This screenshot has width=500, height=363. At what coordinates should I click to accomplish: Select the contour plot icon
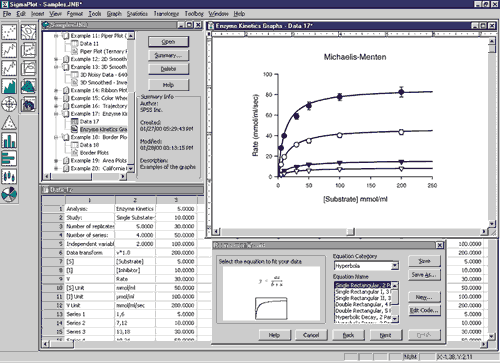pyautogui.click(x=28, y=32)
